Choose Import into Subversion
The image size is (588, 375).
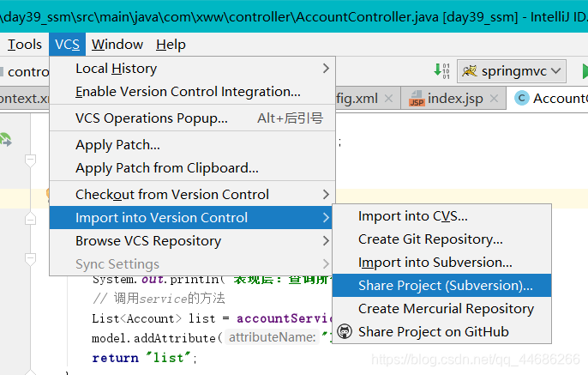(441, 263)
